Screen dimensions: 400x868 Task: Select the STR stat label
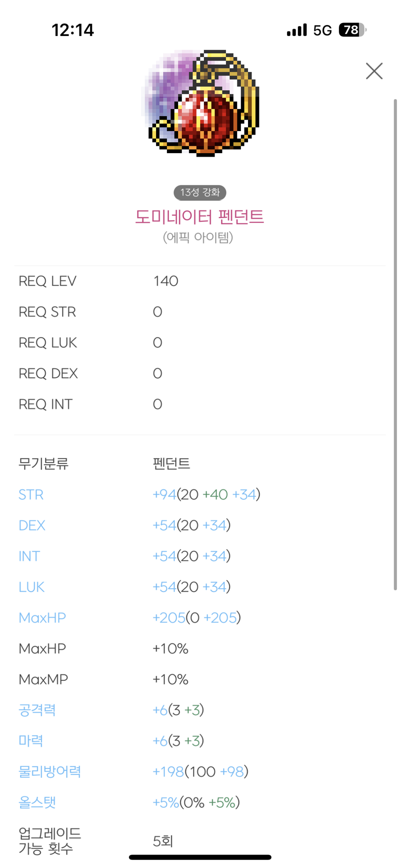tap(31, 495)
